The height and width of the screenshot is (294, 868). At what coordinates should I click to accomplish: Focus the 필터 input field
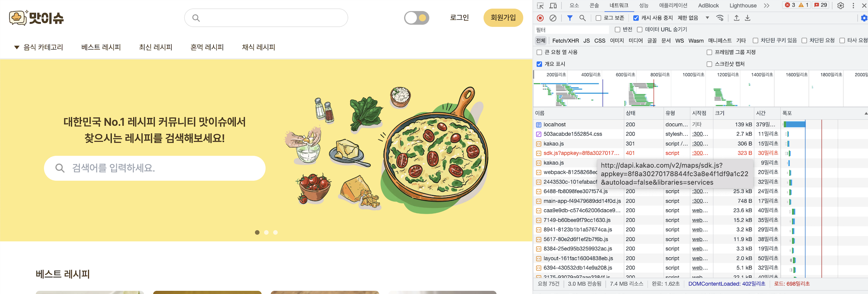pos(572,30)
